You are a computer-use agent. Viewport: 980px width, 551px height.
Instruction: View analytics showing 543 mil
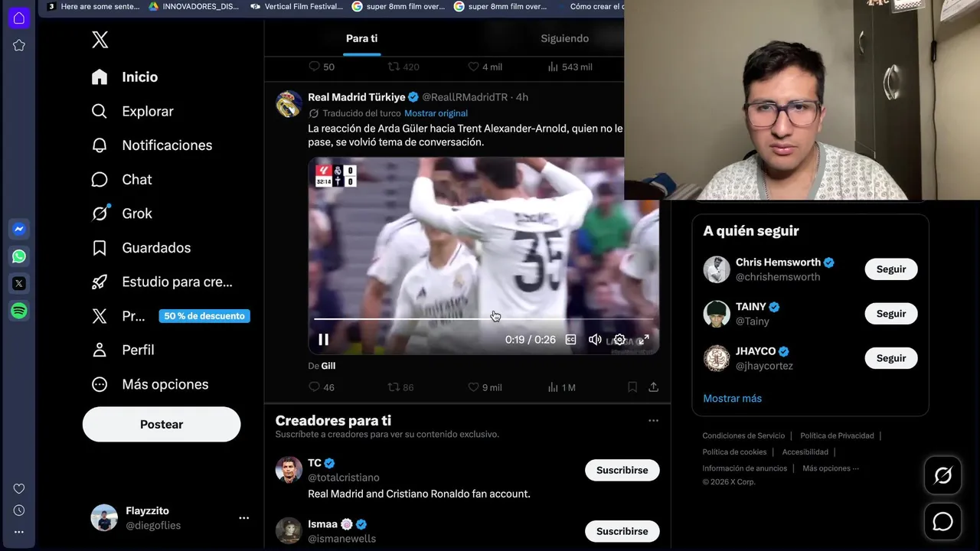point(570,67)
